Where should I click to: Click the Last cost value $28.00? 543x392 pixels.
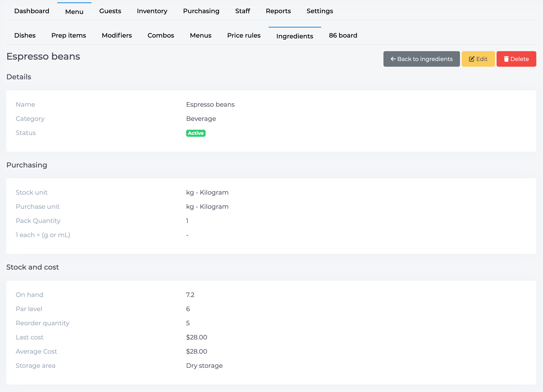click(x=197, y=337)
